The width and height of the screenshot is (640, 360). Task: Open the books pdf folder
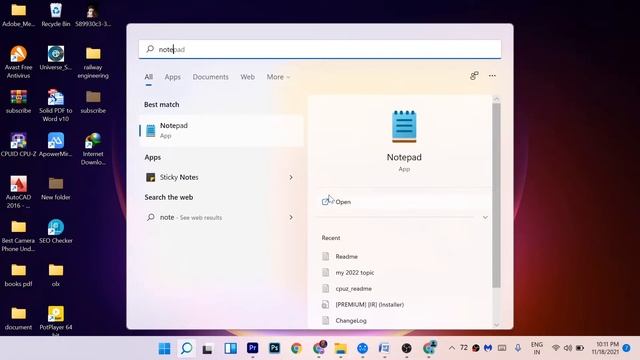pos(18,275)
